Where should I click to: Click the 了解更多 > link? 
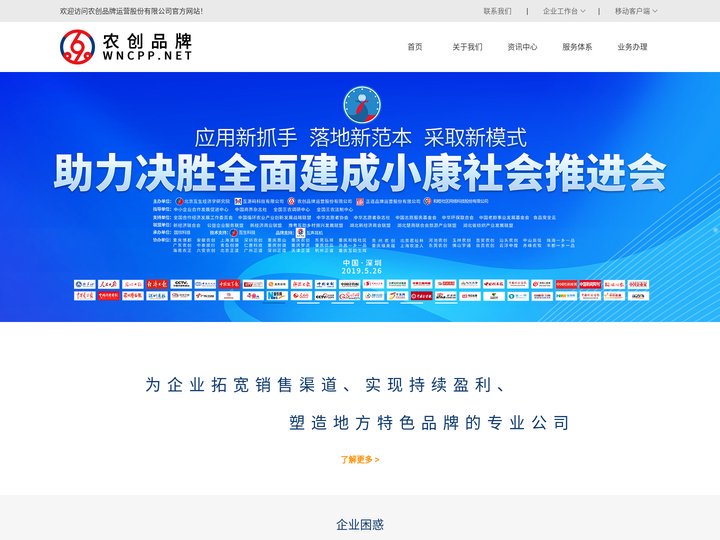[x=360, y=459]
